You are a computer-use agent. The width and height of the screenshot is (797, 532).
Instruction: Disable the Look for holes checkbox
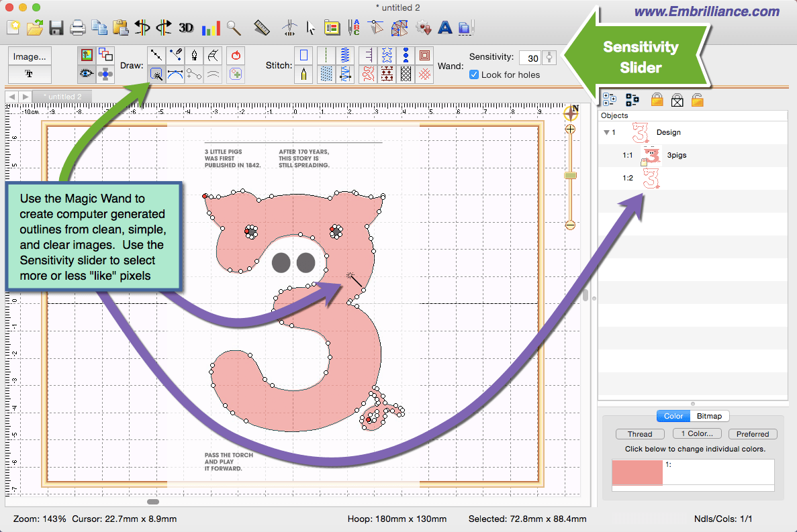point(474,74)
